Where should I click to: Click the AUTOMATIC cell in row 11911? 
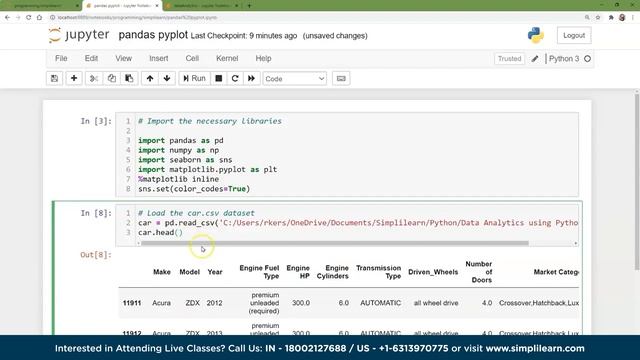tap(380, 303)
